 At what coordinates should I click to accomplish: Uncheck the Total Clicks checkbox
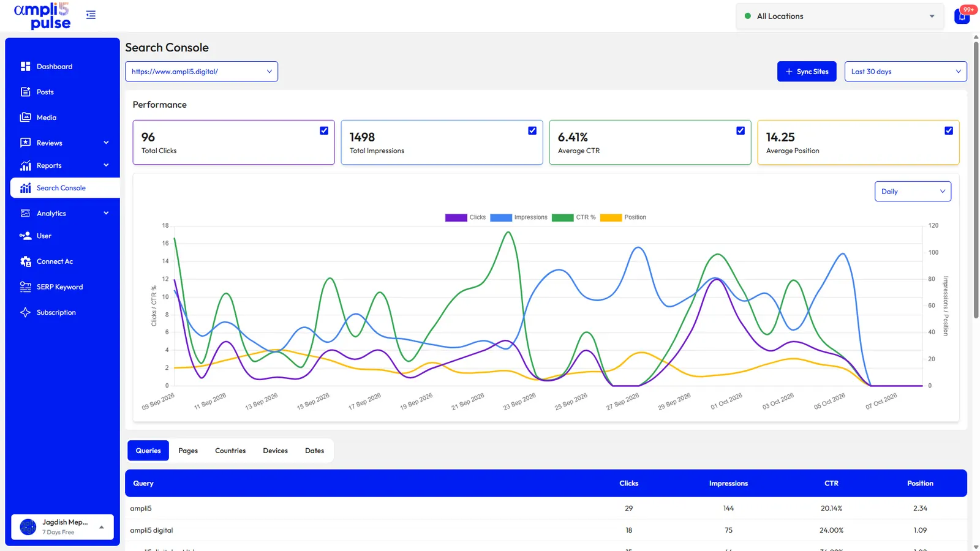pyautogui.click(x=324, y=130)
